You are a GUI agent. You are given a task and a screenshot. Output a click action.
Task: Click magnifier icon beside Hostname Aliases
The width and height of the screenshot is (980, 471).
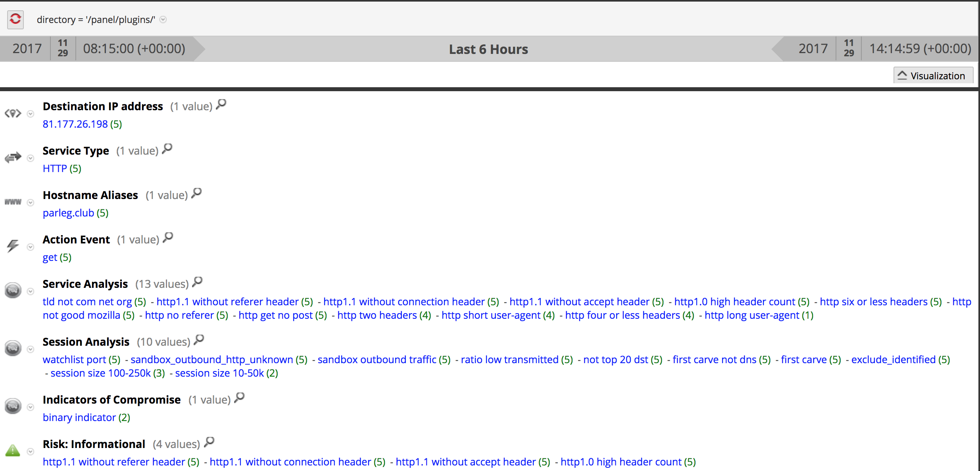(x=197, y=193)
